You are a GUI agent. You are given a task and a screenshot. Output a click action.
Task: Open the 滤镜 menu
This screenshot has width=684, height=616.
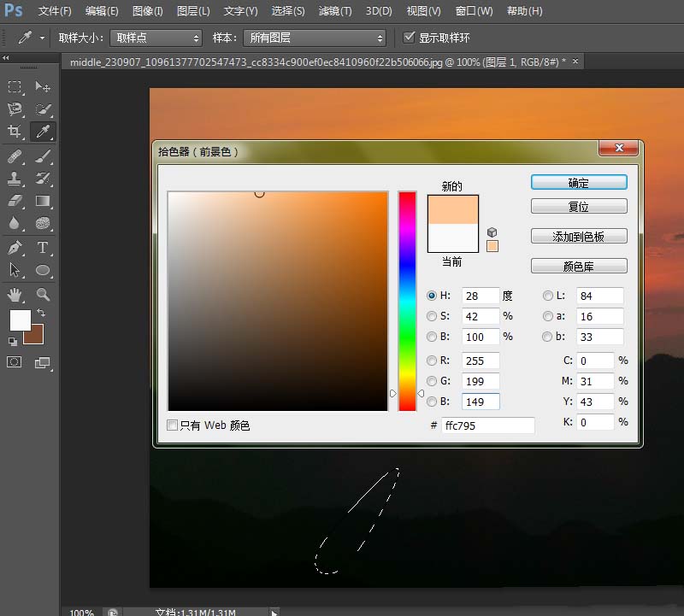pos(333,11)
